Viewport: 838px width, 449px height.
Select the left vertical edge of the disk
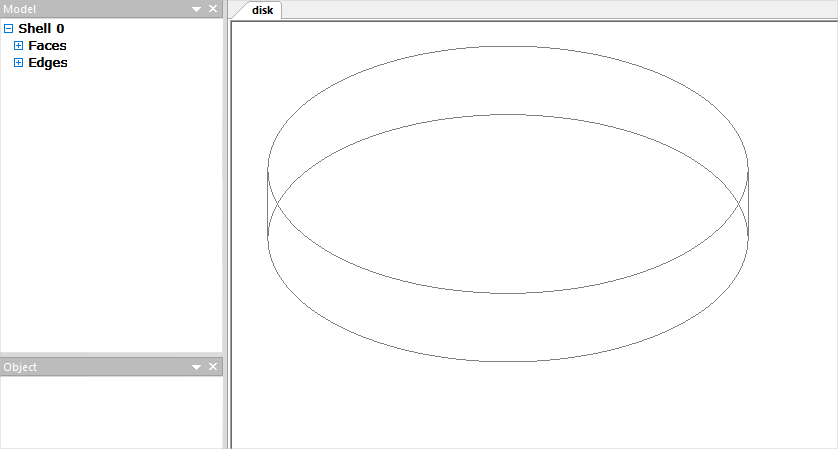[268, 205]
